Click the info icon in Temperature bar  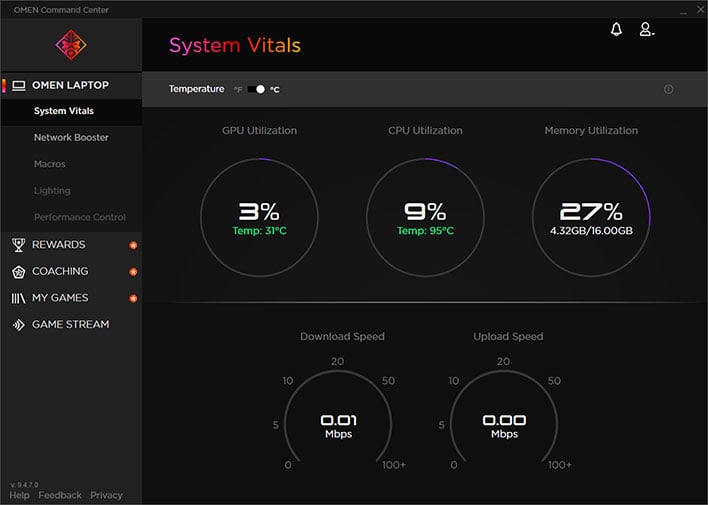pos(669,89)
